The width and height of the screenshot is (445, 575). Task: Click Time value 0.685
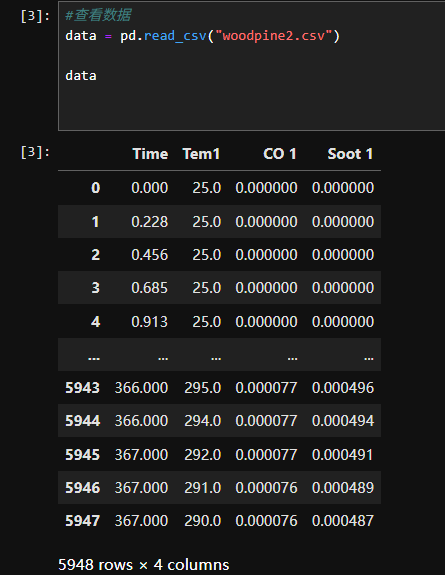pos(150,288)
